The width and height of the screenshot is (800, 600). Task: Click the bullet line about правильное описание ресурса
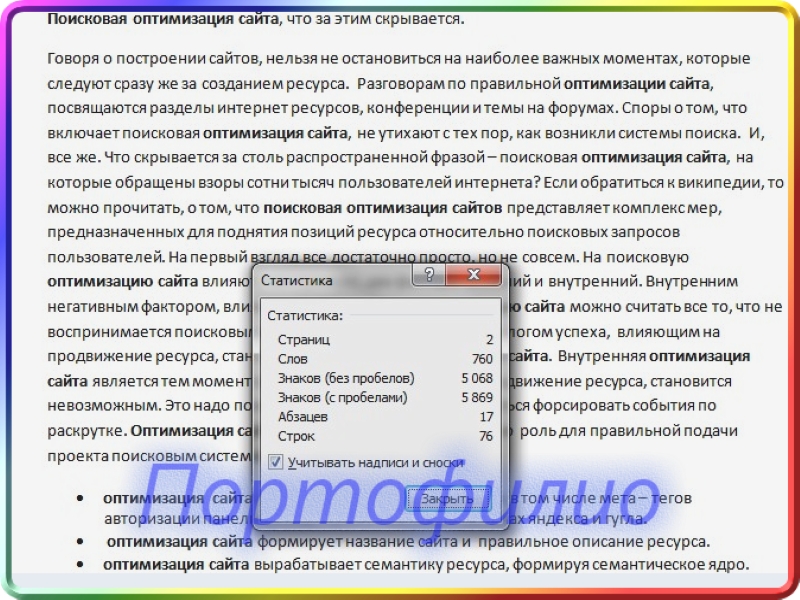pyautogui.click(x=408, y=541)
